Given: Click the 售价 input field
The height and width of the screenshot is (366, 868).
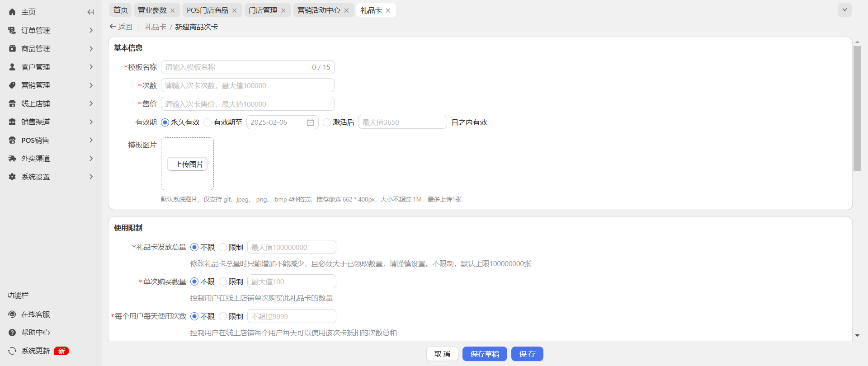Looking at the screenshot, I should (x=248, y=104).
